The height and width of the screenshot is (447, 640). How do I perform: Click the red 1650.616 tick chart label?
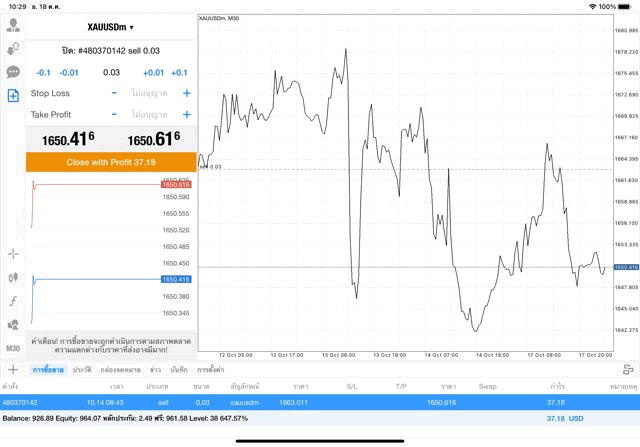pyautogui.click(x=176, y=185)
